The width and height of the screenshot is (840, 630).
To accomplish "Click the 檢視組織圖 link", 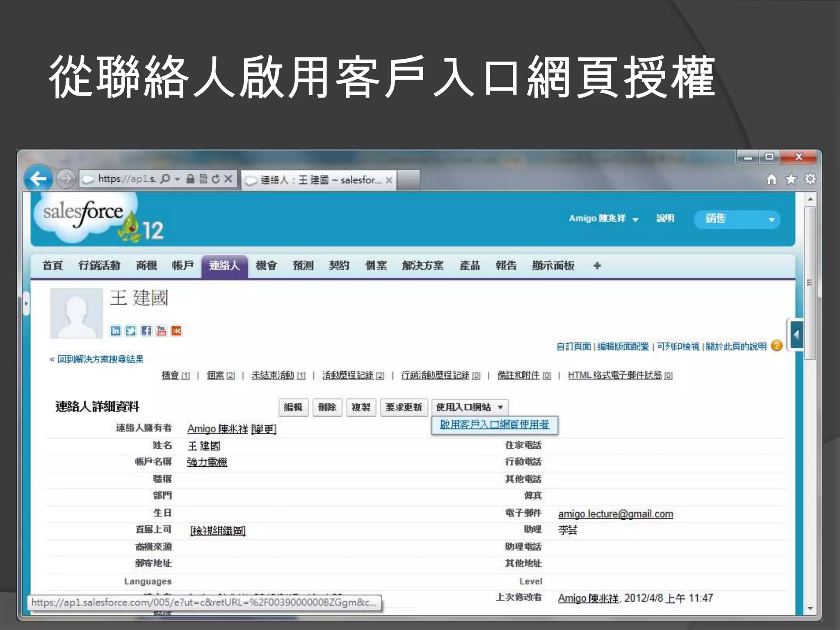I will [x=218, y=531].
